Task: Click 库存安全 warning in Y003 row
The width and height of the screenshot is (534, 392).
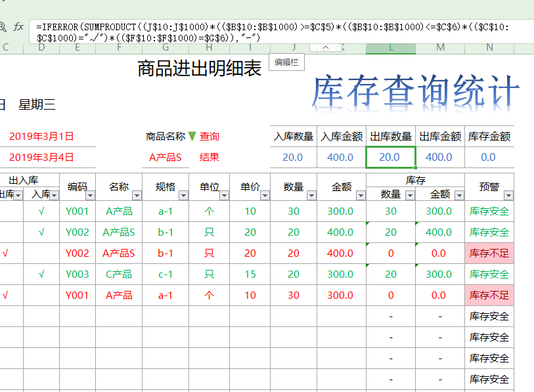Action: [489, 274]
